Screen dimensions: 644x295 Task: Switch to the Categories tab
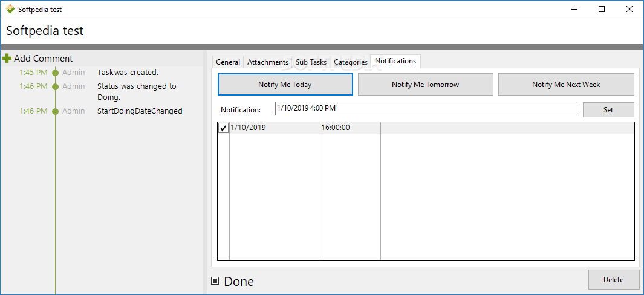pos(350,62)
